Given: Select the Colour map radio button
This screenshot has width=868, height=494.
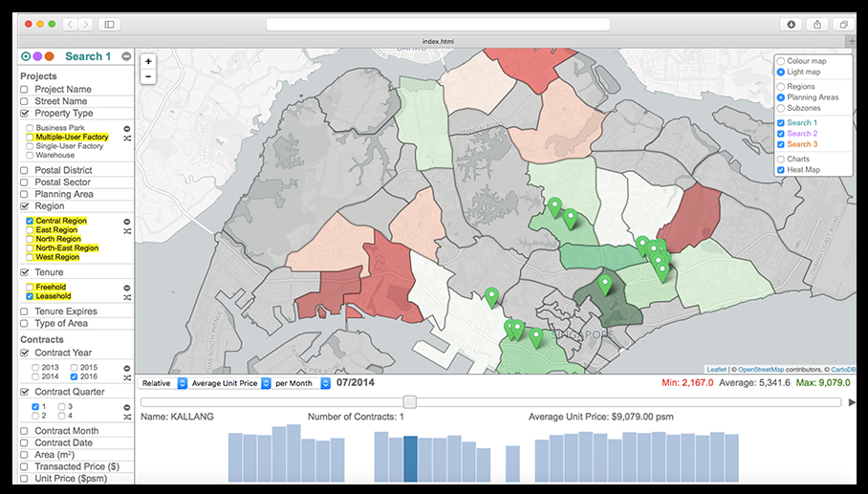Looking at the screenshot, I should coord(781,61).
